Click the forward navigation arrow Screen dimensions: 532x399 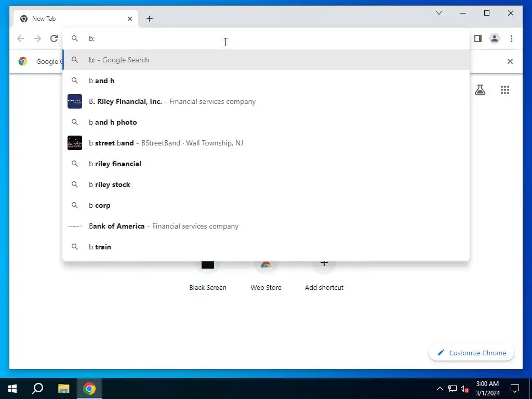click(37, 38)
